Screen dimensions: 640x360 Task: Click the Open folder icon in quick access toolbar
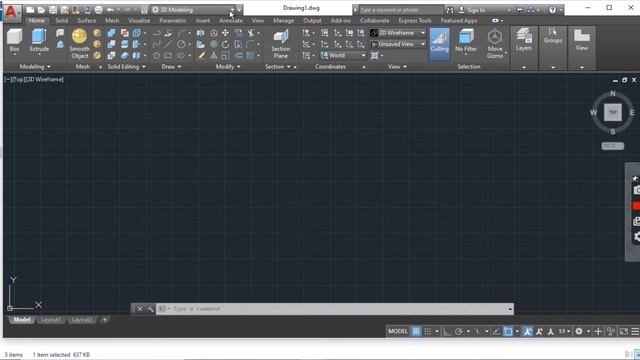coord(42,10)
